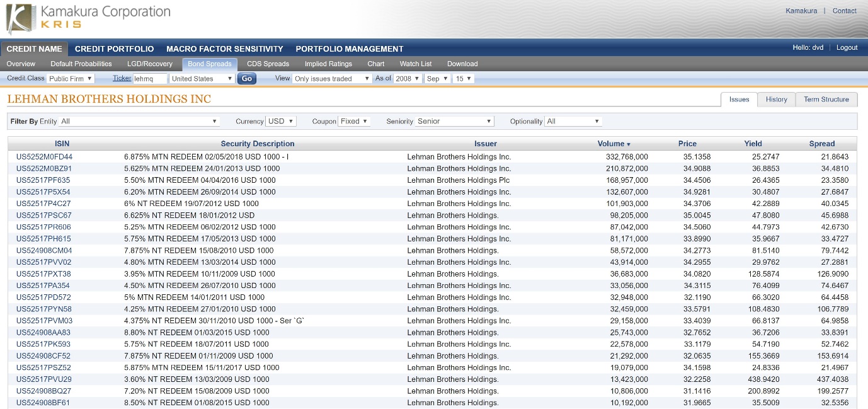The width and height of the screenshot is (868, 409).
Task: Open the United States country dropdown
Action: 202,79
